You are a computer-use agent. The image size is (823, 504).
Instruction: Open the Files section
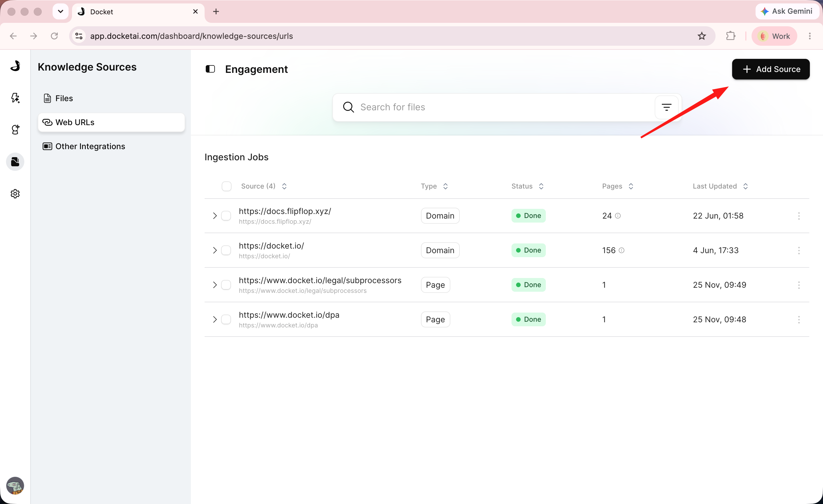(111, 98)
